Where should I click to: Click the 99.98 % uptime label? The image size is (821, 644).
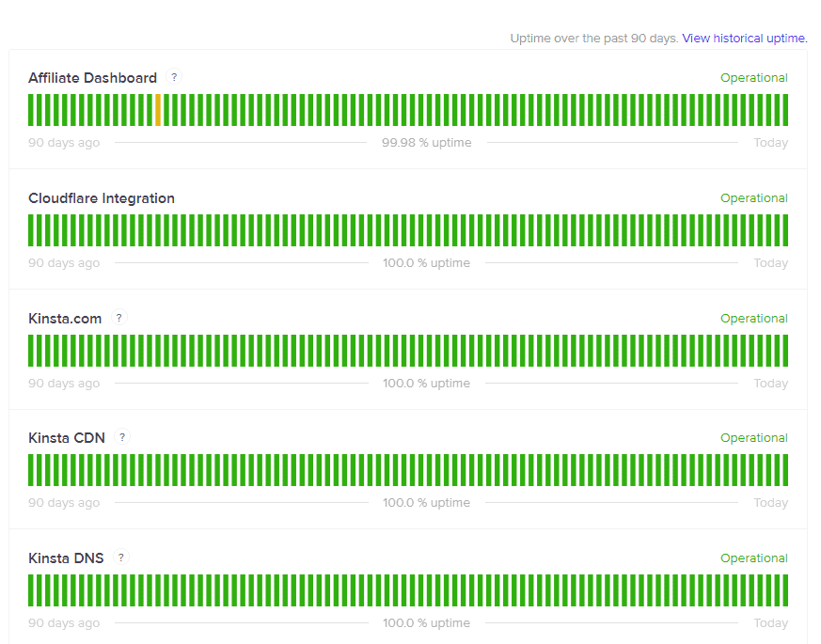pos(426,142)
